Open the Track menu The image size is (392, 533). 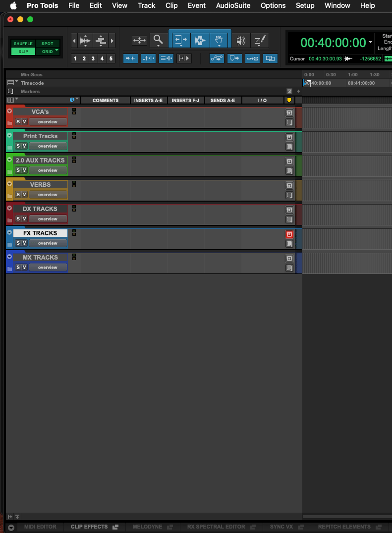(x=147, y=5)
